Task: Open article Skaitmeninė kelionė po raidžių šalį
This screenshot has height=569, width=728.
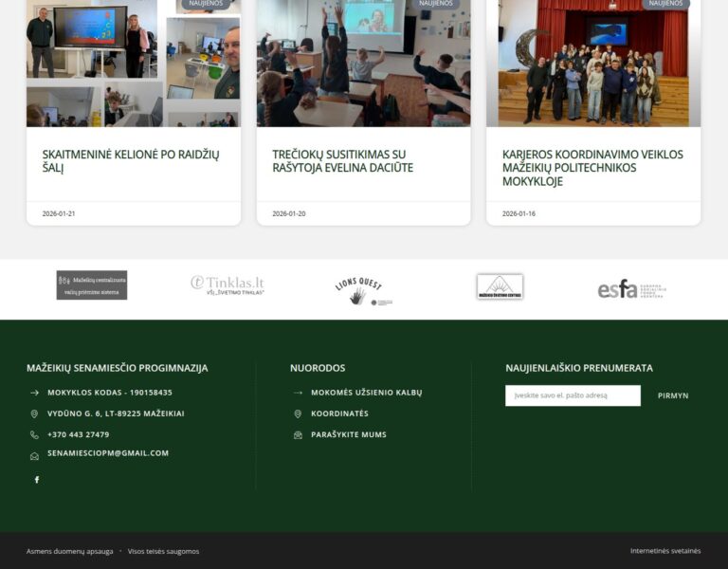Action: [131, 161]
